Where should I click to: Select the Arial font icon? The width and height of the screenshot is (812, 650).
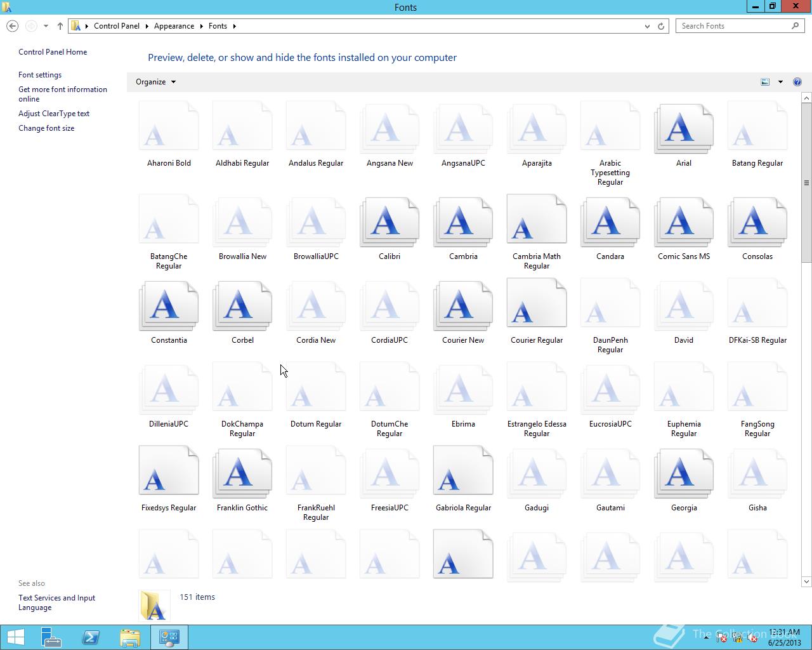[x=684, y=129]
